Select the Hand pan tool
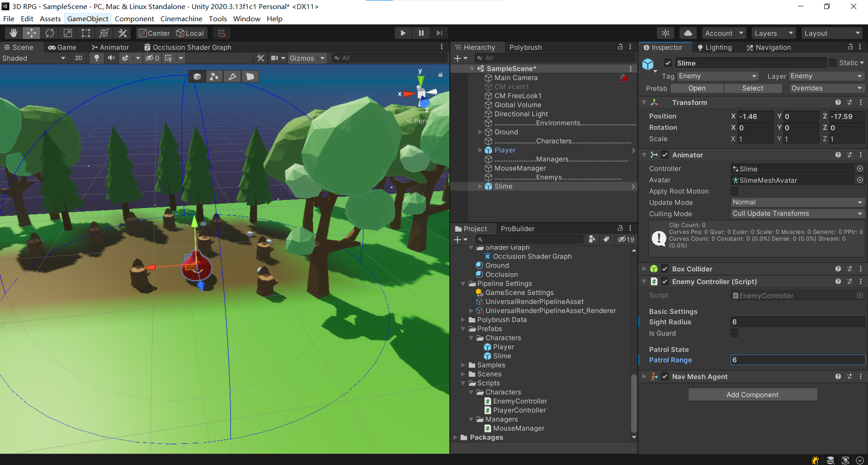The image size is (868, 465). click(13, 33)
